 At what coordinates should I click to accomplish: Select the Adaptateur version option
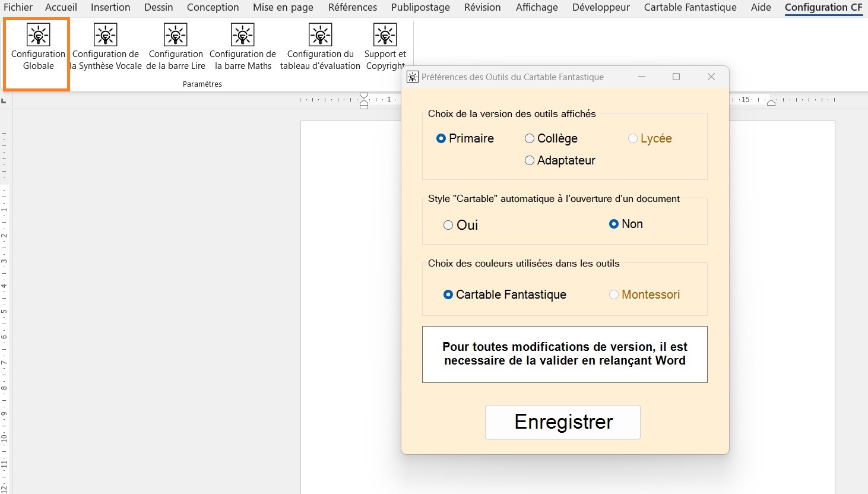point(560,160)
